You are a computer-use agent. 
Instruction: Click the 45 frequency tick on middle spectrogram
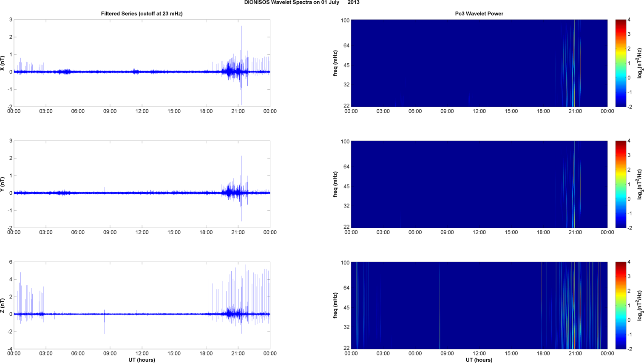[346, 187]
